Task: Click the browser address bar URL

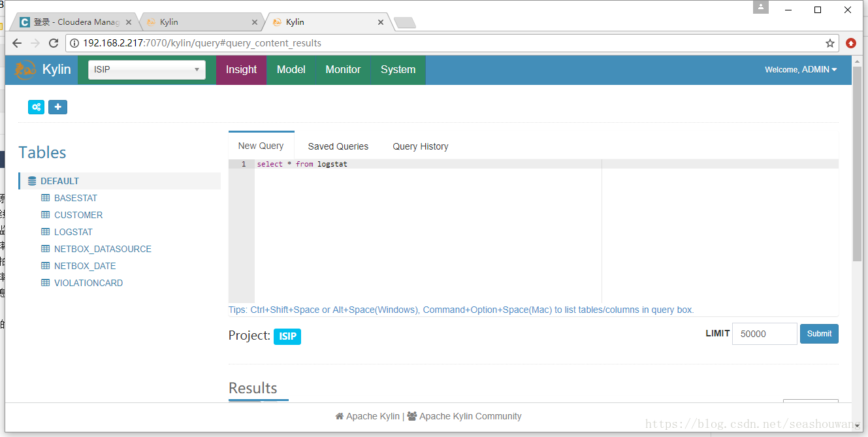Action: [x=202, y=43]
